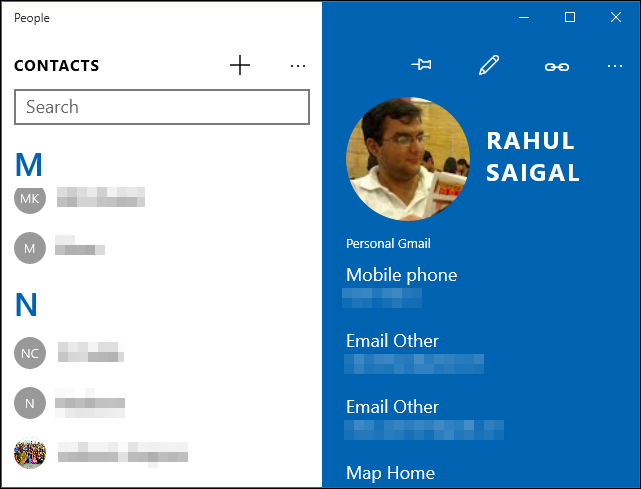The width and height of the screenshot is (641, 489).
Task: Click the Mobile phone entry
Action: (x=401, y=285)
